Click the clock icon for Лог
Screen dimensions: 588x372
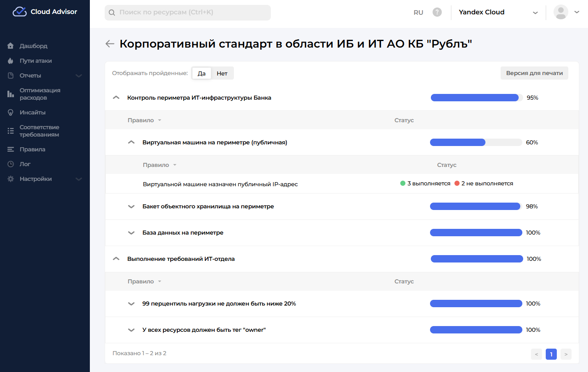11,164
